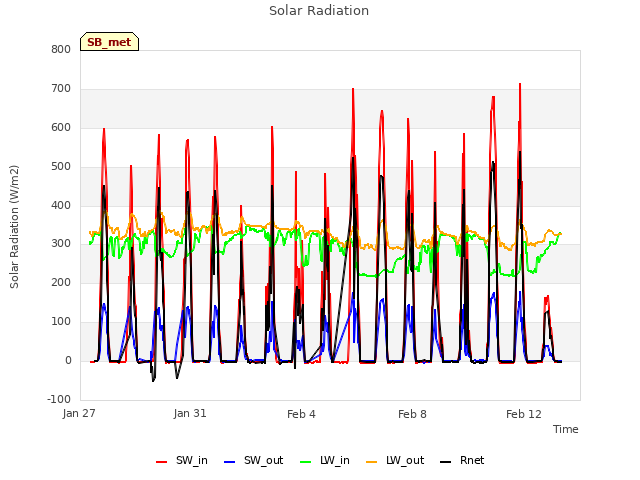Click the Feb 4 x-axis label

(301, 414)
